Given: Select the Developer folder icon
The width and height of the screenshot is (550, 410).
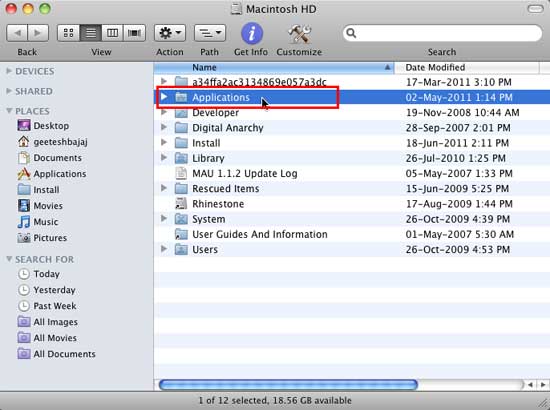Looking at the screenshot, I should pos(181,113).
